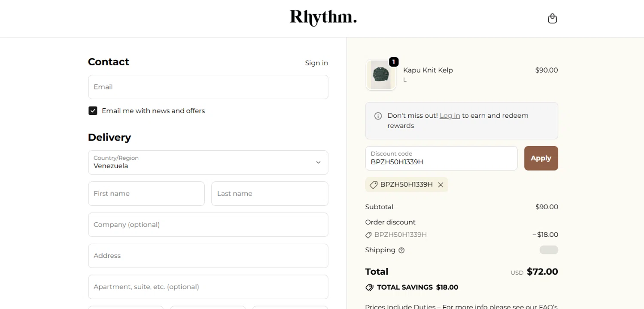Click the Delivery section heading
Viewport: 644px width, 309px height.
109,137
